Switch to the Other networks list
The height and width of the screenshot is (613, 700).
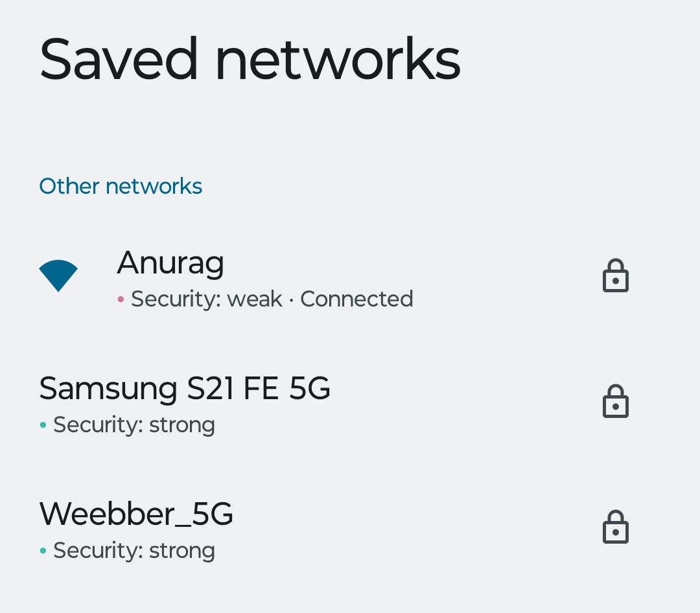click(121, 186)
